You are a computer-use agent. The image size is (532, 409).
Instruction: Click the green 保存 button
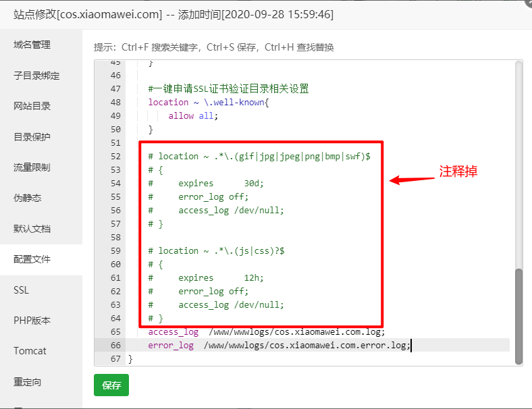pos(111,385)
